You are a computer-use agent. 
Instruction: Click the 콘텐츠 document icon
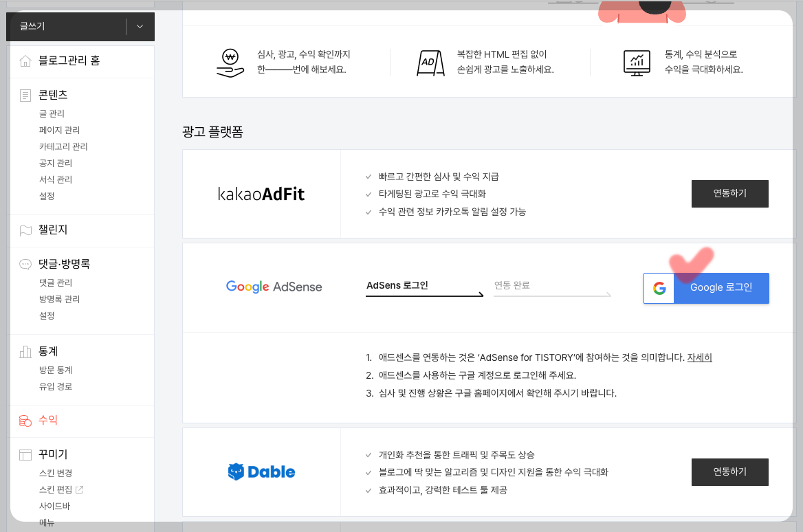(27, 95)
